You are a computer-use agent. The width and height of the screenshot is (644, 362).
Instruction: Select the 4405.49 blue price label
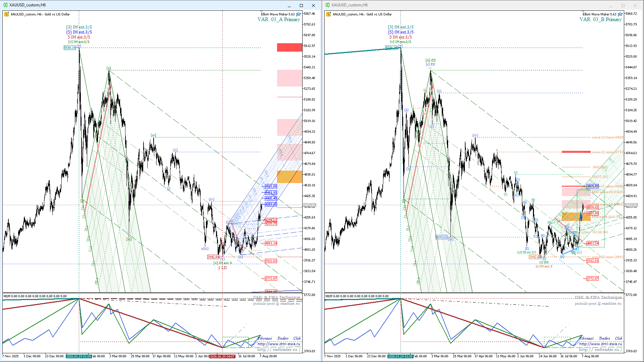pos(271,198)
